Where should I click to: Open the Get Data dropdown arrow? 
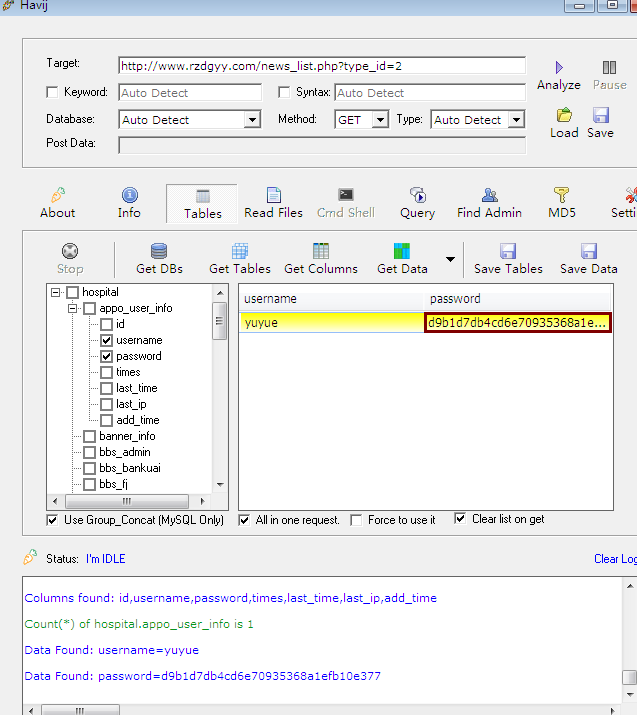[451, 259]
